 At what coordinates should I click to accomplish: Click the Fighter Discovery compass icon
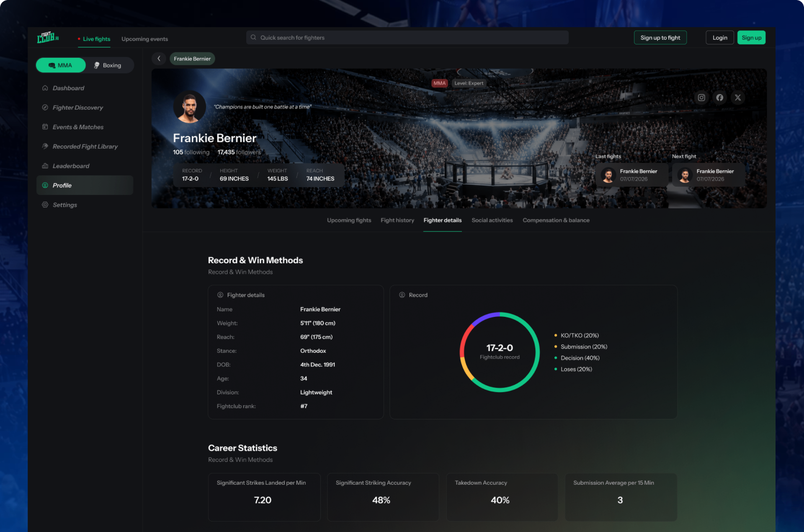click(45, 107)
